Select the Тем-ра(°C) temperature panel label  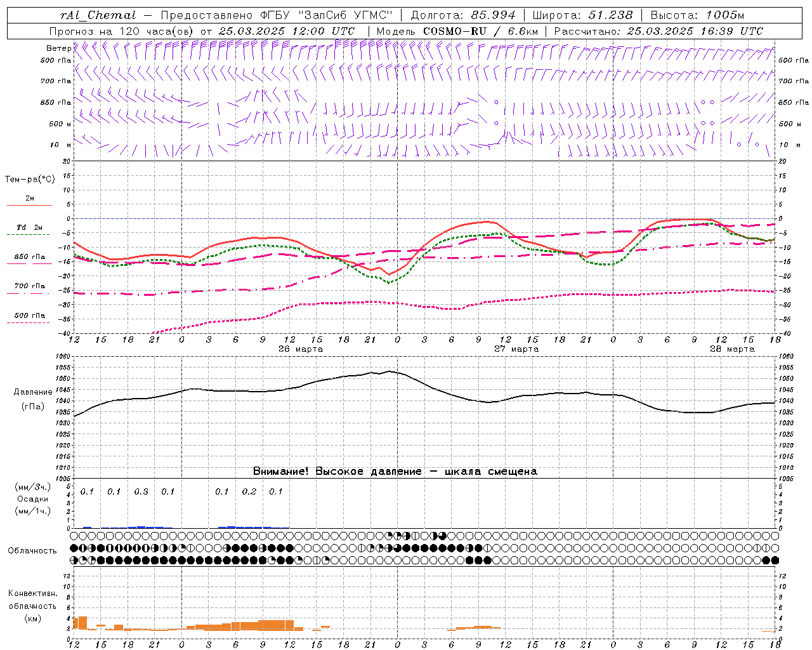[x=30, y=180]
